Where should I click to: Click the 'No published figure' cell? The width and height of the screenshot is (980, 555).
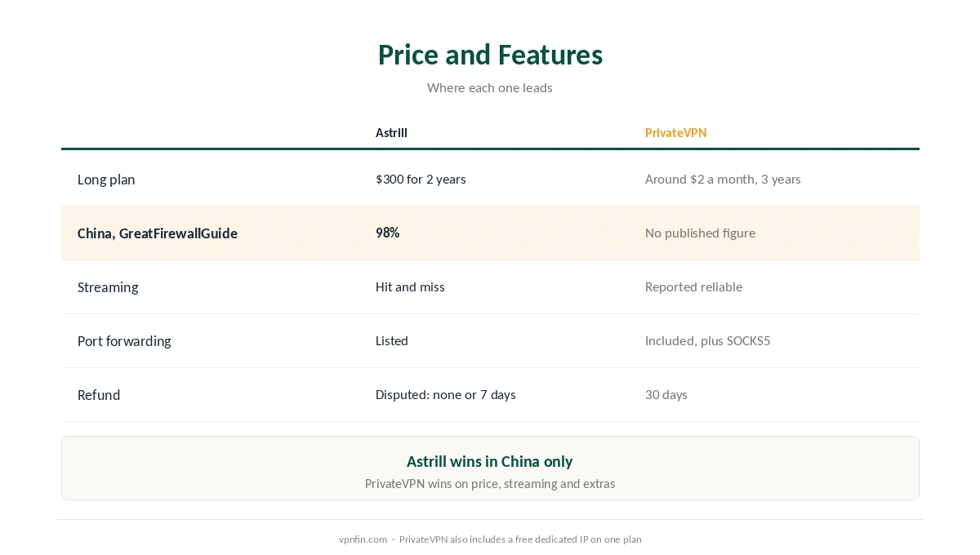pyautogui.click(x=700, y=233)
